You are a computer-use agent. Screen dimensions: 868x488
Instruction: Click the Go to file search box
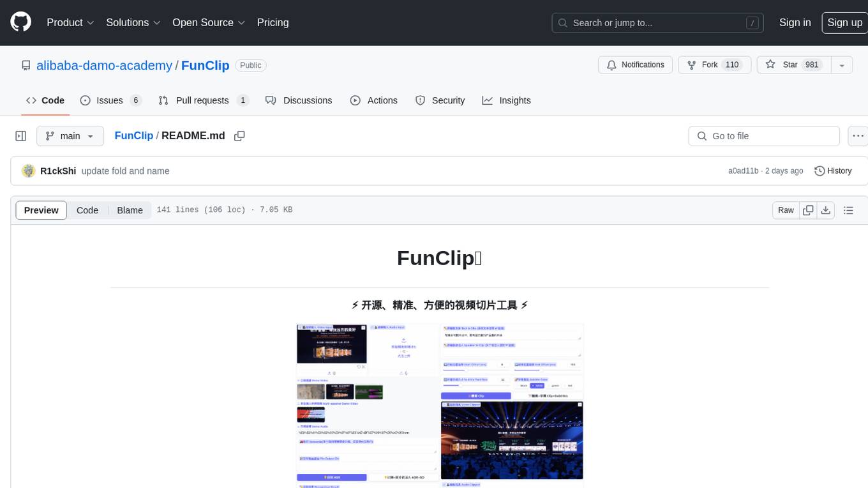[764, 136]
